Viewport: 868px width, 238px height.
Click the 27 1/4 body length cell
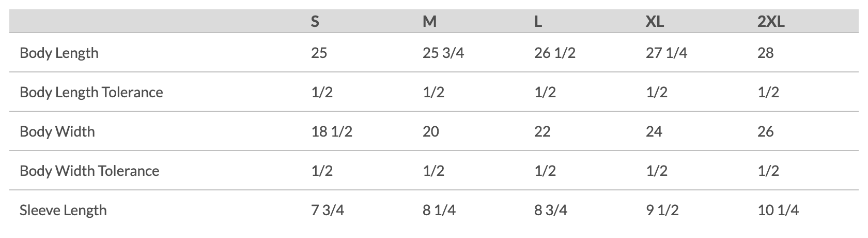667,53
